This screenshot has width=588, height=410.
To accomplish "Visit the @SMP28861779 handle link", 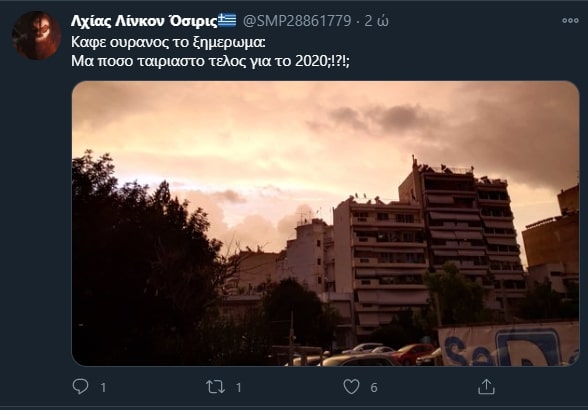I will click(297, 21).
